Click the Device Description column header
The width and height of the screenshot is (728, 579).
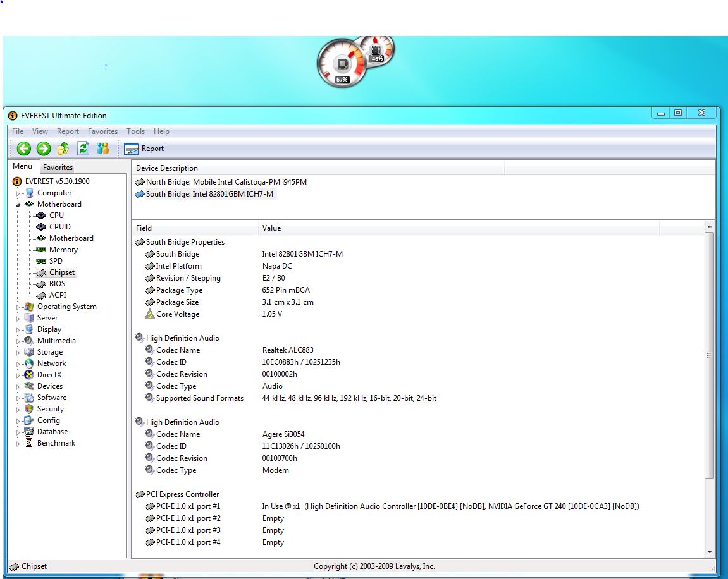[x=318, y=168]
